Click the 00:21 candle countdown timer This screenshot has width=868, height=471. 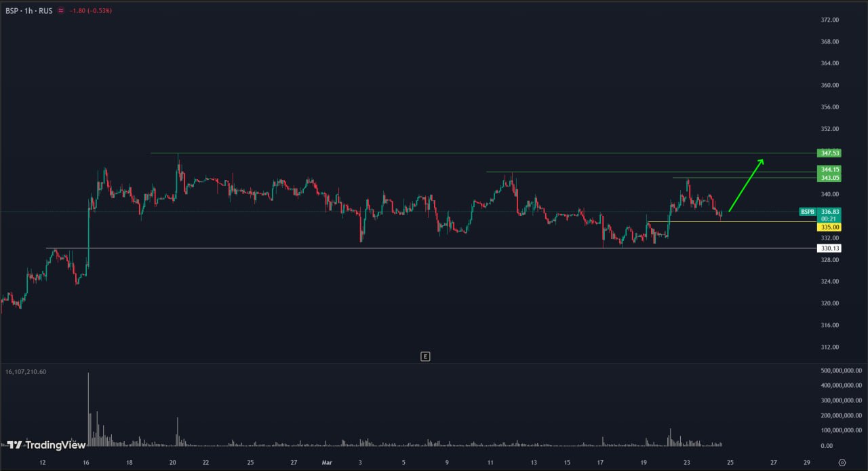[x=829, y=219]
